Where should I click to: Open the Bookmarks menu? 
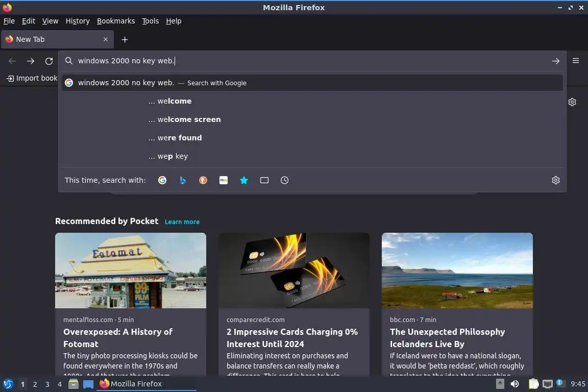[x=116, y=21]
